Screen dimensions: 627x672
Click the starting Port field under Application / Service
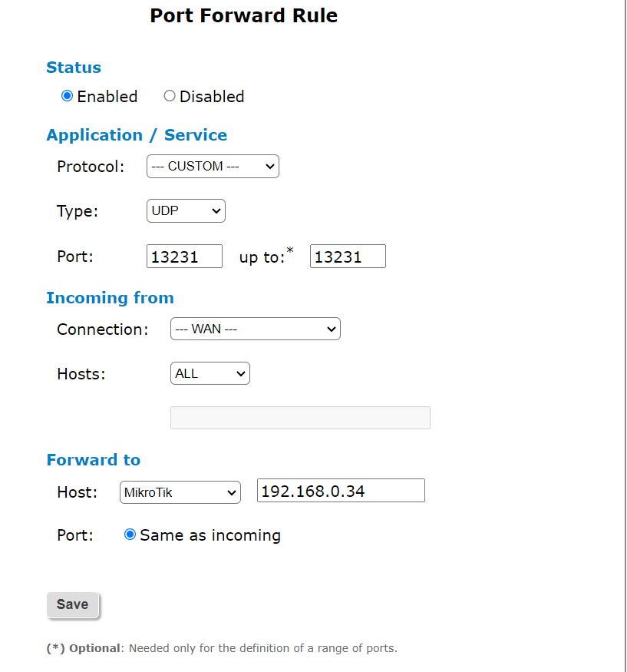click(x=184, y=257)
